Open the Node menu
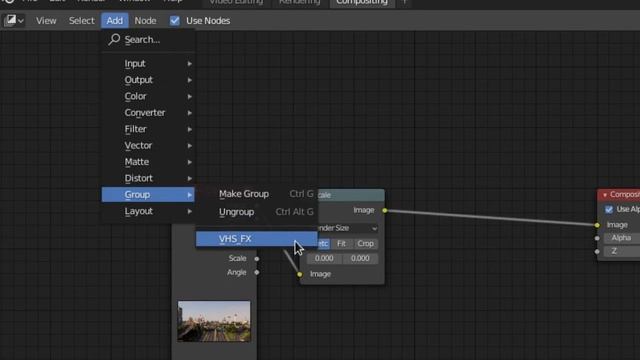 (x=145, y=20)
